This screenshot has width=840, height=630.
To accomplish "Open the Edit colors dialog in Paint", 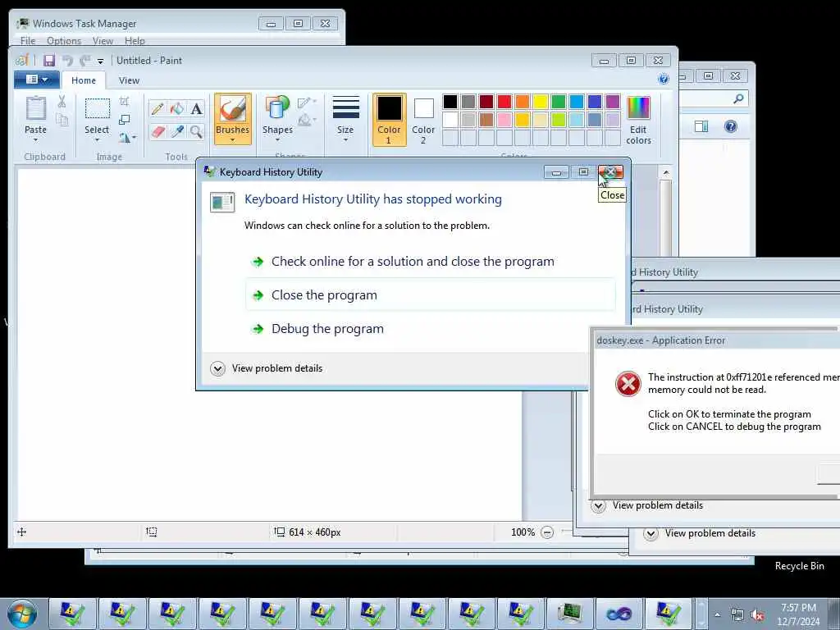I will point(638,120).
